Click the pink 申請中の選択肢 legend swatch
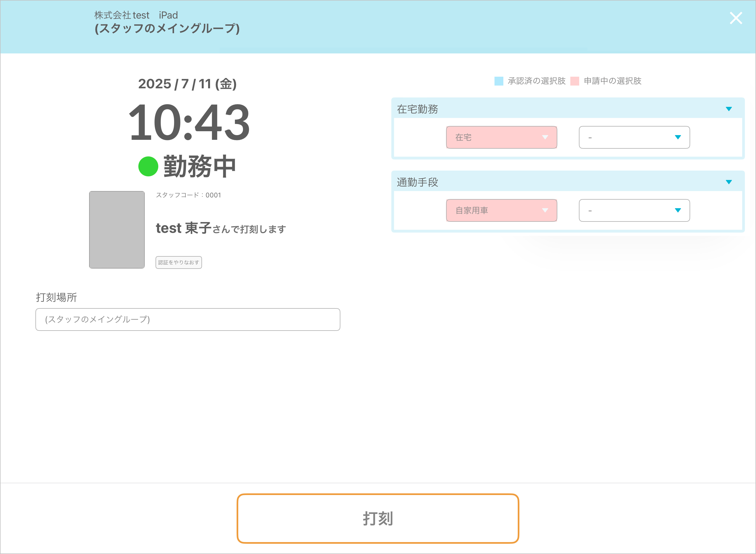Screen dimensions: 756x554 [x=575, y=81]
